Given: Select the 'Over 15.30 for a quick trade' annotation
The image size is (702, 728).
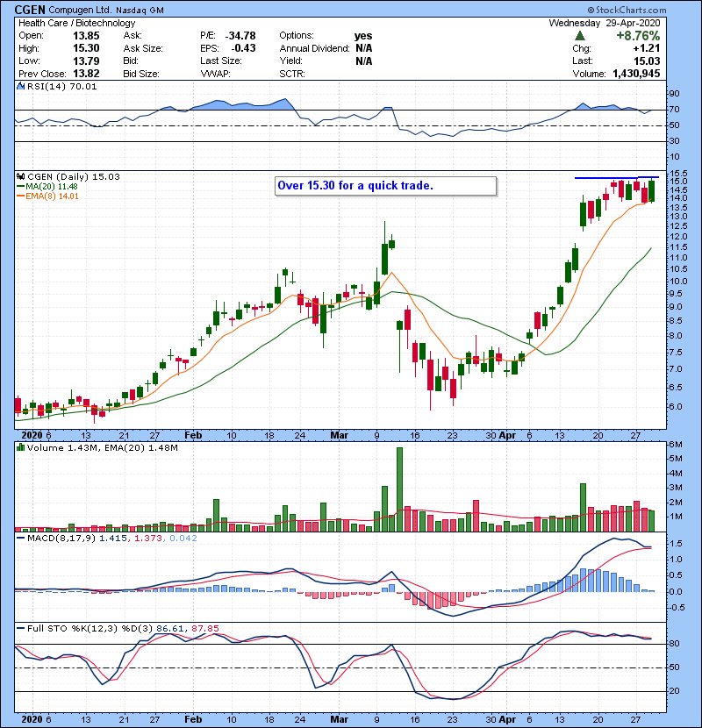Looking at the screenshot, I should tap(385, 186).
